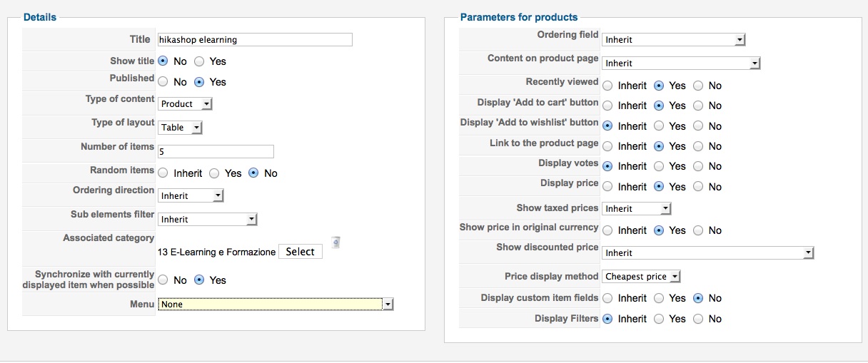868x363 pixels.
Task: Set Show title to Yes
Action: [199, 61]
